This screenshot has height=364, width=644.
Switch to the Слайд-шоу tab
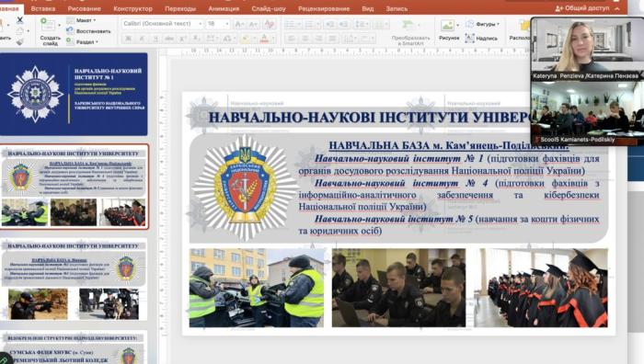269,8
